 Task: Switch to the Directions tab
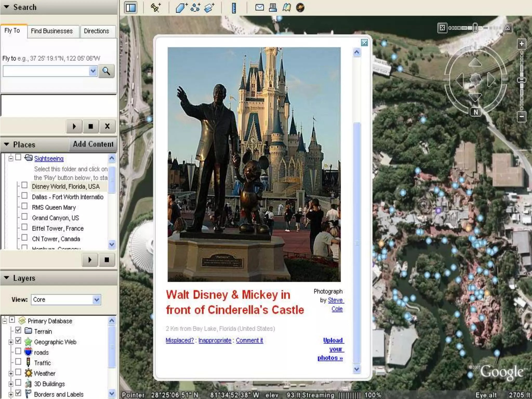click(x=96, y=31)
